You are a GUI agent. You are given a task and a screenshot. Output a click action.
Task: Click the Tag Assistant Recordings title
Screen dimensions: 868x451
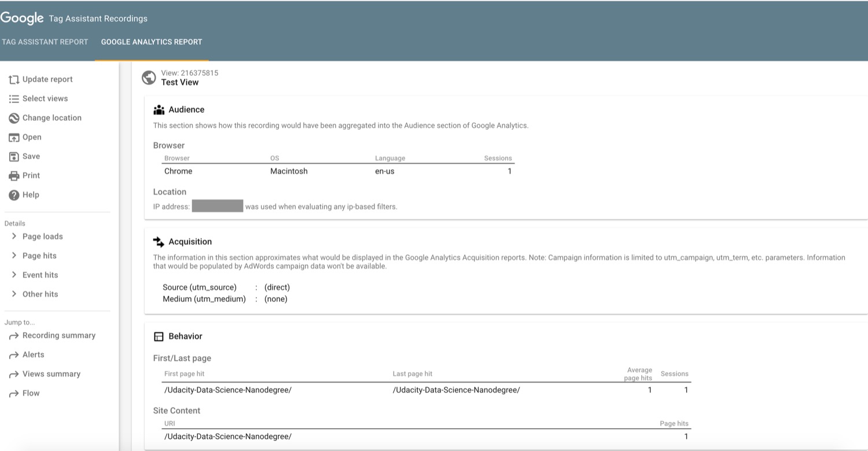click(98, 19)
